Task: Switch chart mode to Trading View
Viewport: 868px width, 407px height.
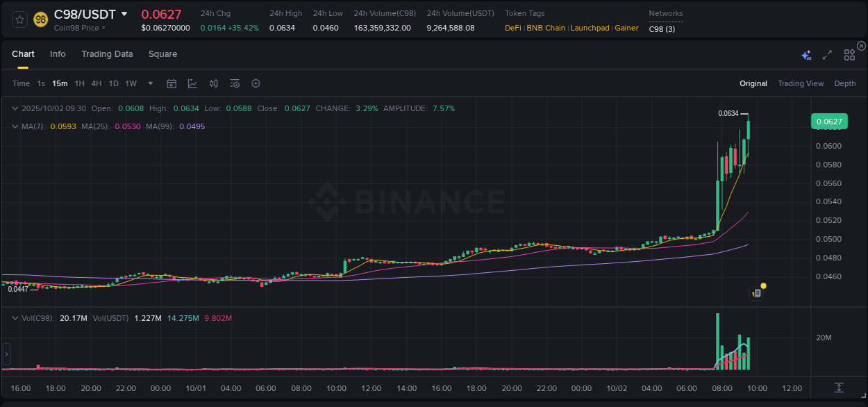Action: pyautogui.click(x=801, y=83)
